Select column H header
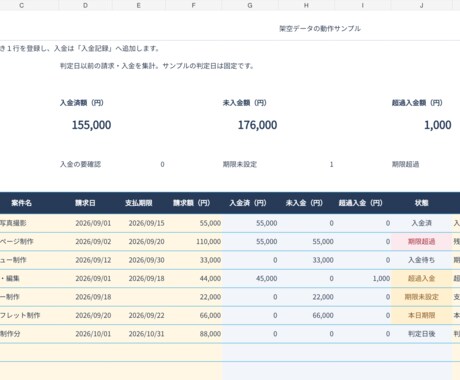The image size is (460, 380). 306,5
